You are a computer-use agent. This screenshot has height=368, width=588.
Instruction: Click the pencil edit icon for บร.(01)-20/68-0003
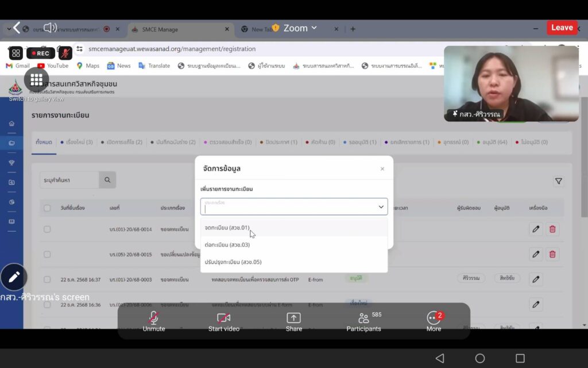536,279
